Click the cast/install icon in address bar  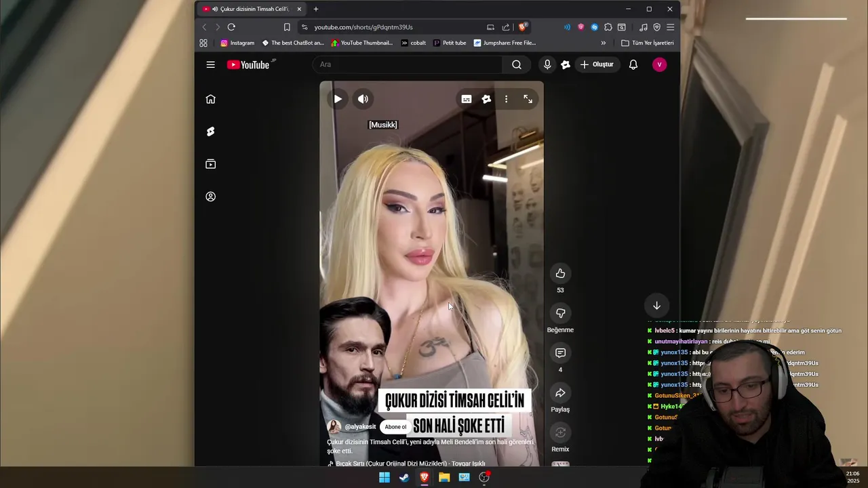pyautogui.click(x=490, y=27)
